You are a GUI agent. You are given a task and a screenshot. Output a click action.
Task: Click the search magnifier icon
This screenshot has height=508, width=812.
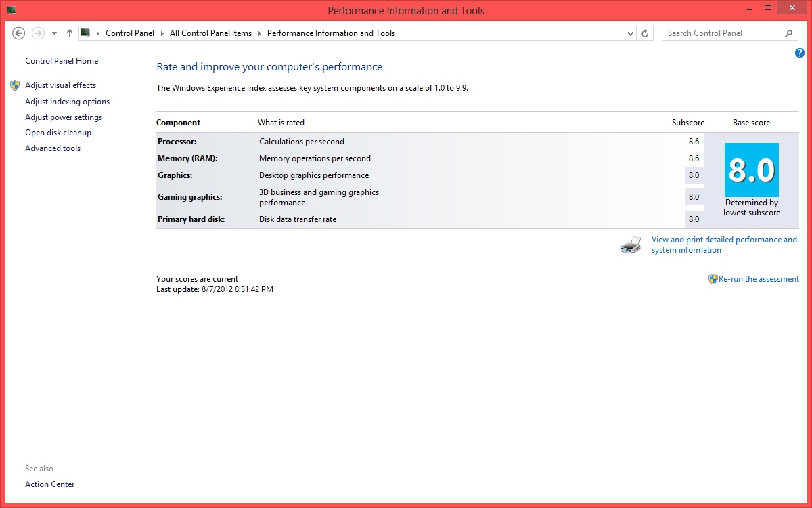pos(789,33)
